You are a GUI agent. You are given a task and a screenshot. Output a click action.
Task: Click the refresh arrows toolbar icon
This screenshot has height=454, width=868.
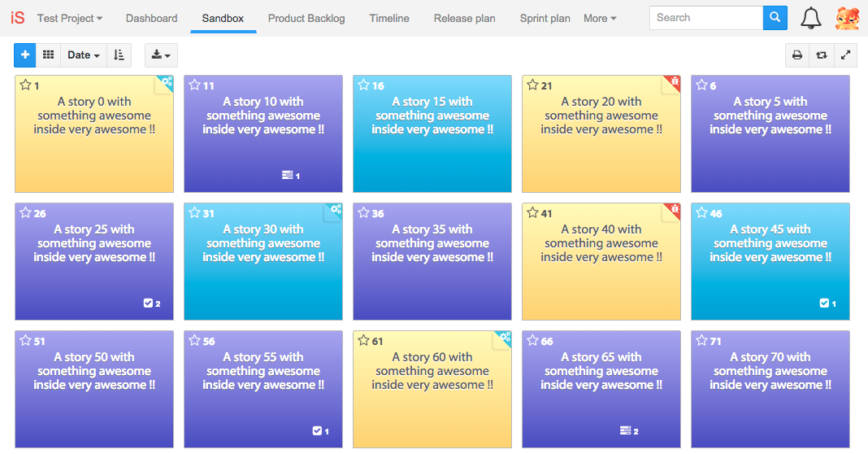822,55
